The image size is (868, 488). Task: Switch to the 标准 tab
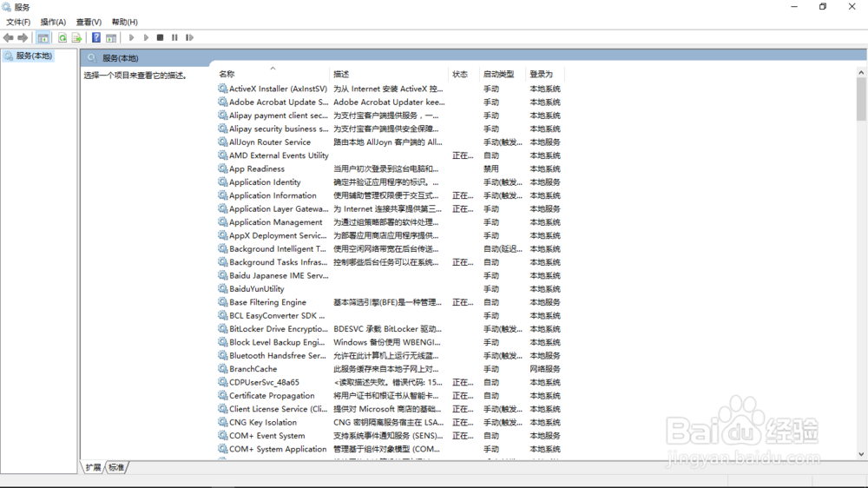[x=116, y=467]
